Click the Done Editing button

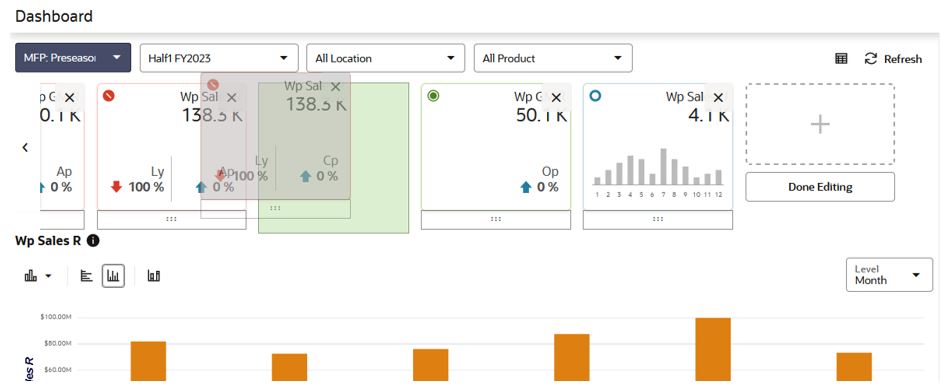(x=820, y=187)
